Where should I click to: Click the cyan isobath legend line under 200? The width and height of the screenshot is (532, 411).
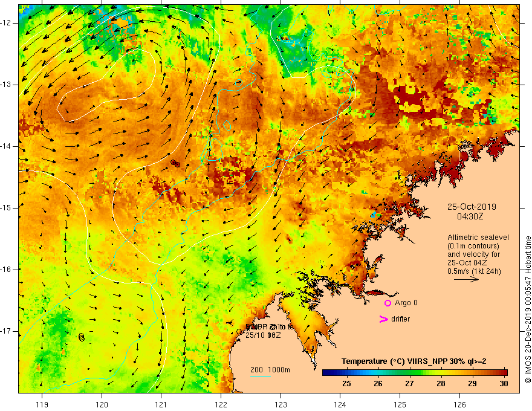pyautogui.click(x=260, y=376)
